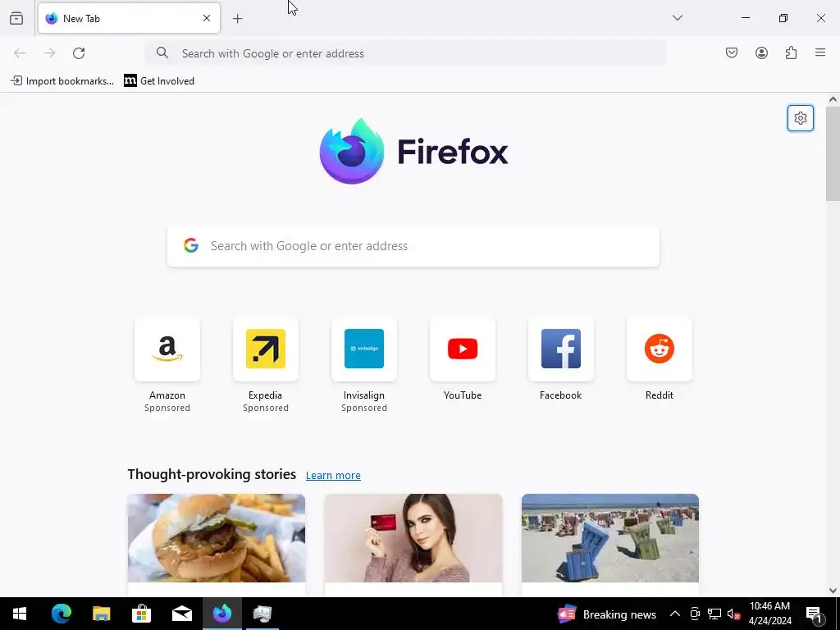Click Import bookmarks in bookmarks bar
This screenshot has height=630, width=840.
pos(62,81)
